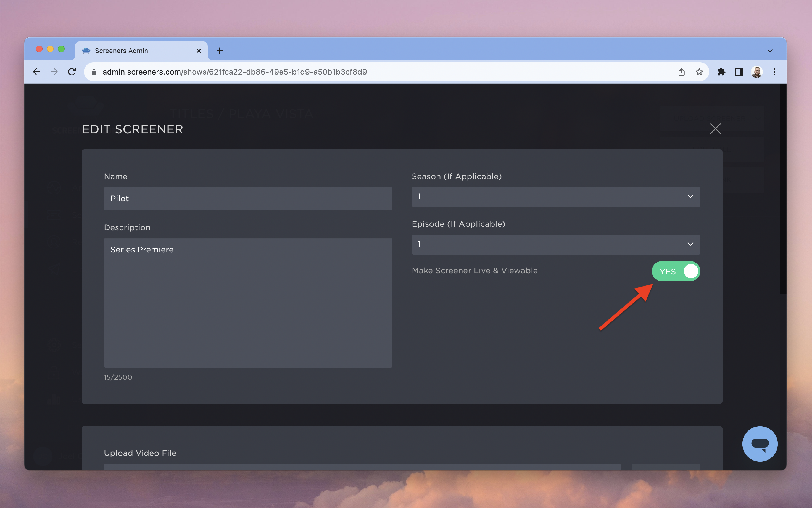Go forward in browser history
This screenshot has width=812, height=508.
tap(54, 72)
